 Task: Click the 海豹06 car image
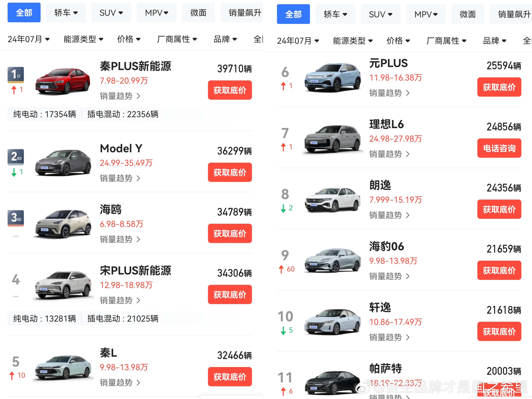pos(333,261)
